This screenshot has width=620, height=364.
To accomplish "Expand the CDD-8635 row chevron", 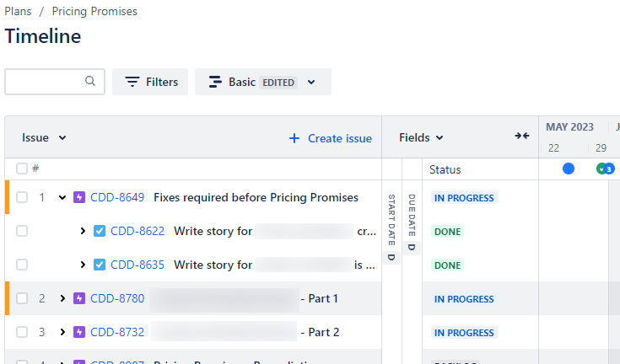I will pos(83,265).
